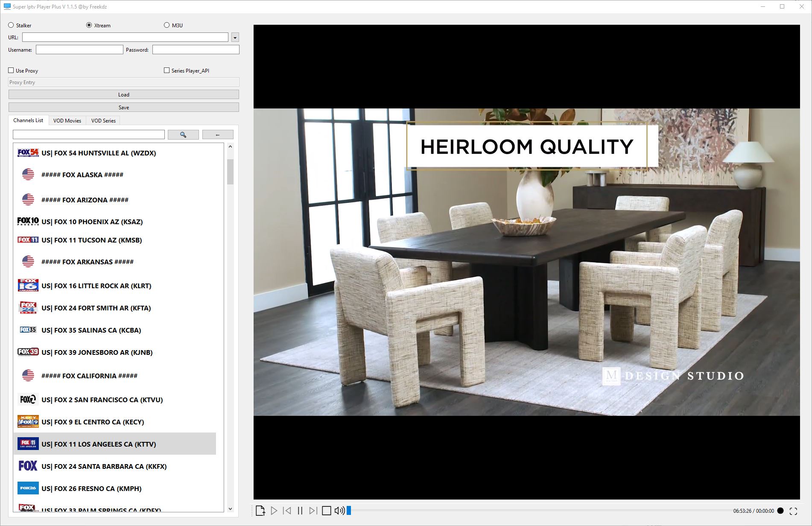Image resolution: width=812 pixels, height=526 pixels.
Task: Click the Proxy Entry field
Action: (x=124, y=82)
